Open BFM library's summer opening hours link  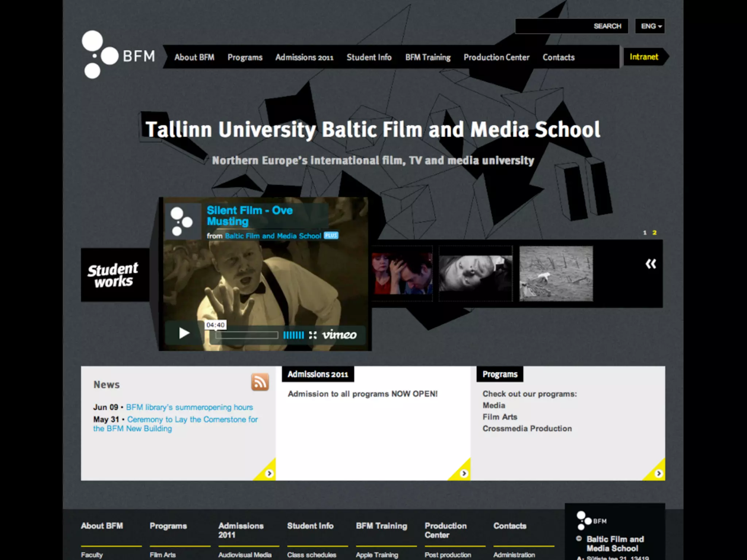pyautogui.click(x=189, y=407)
